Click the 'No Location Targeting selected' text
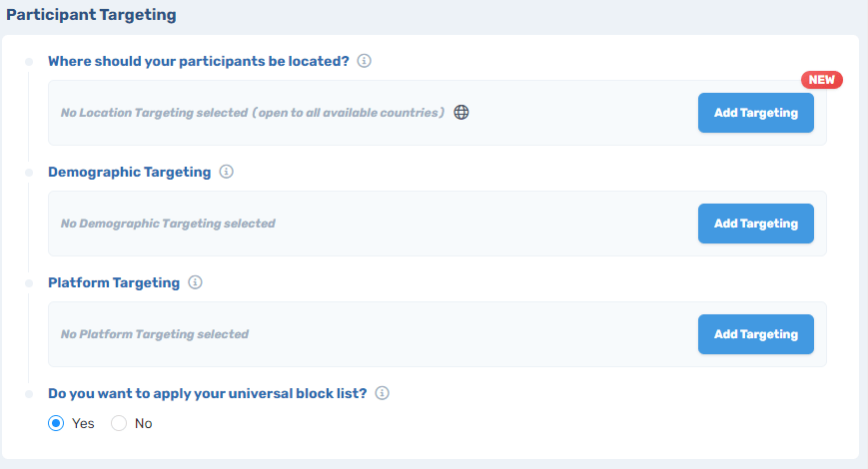 tap(252, 113)
